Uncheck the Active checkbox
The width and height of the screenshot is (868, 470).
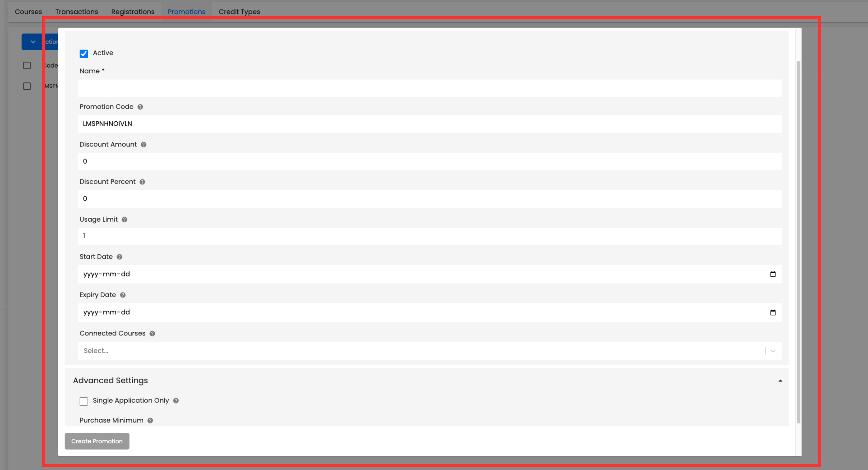(x=84, y=54)
